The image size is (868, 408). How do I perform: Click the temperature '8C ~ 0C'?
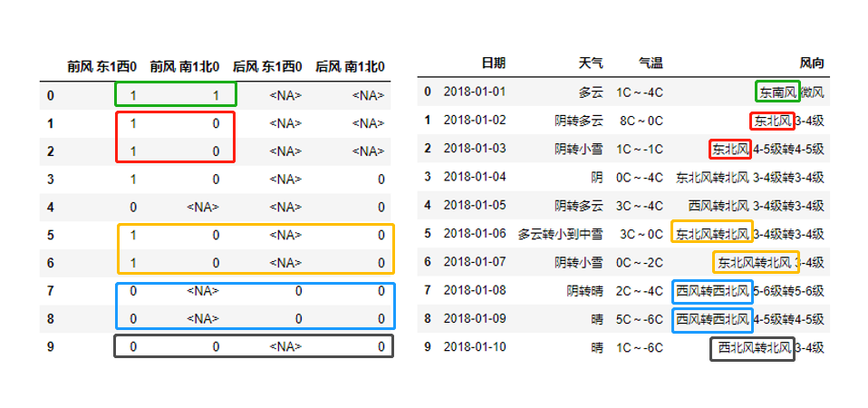click(641, 121)
